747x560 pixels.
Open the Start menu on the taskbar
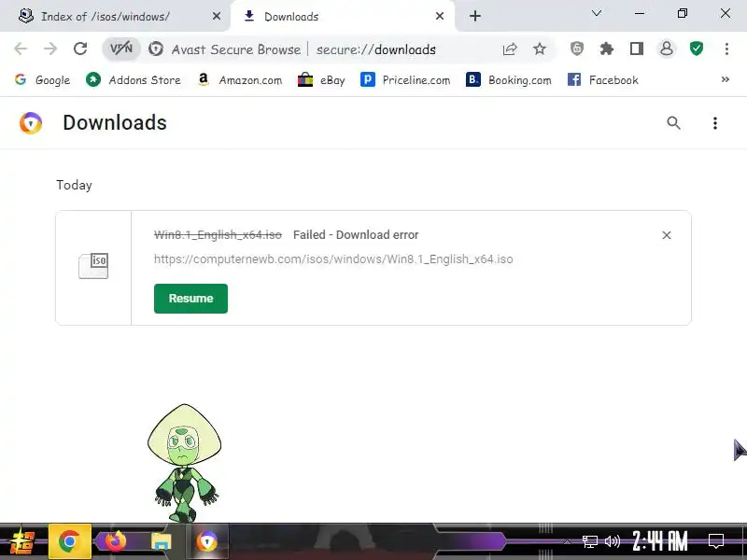tap(22, 542)
